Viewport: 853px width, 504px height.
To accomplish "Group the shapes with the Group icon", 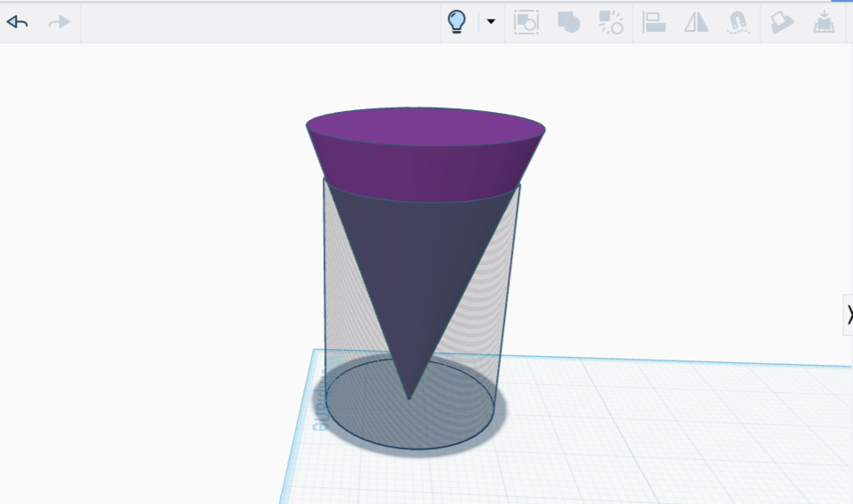I will 569,22.
